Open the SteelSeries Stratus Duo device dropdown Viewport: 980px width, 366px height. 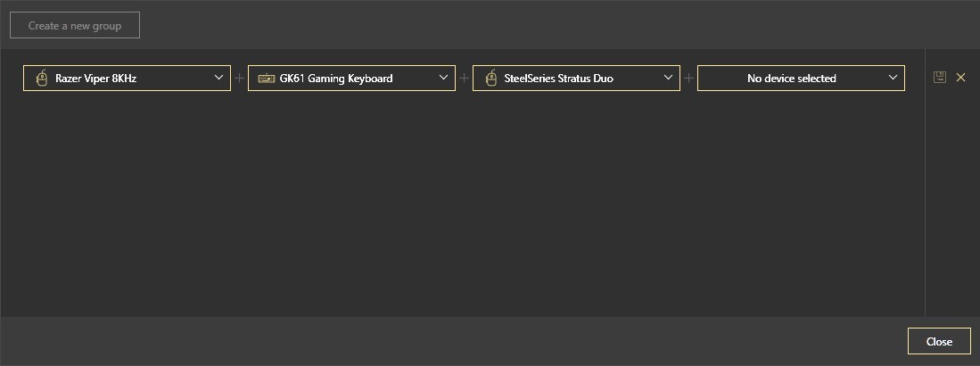click(x=576, y=79)
